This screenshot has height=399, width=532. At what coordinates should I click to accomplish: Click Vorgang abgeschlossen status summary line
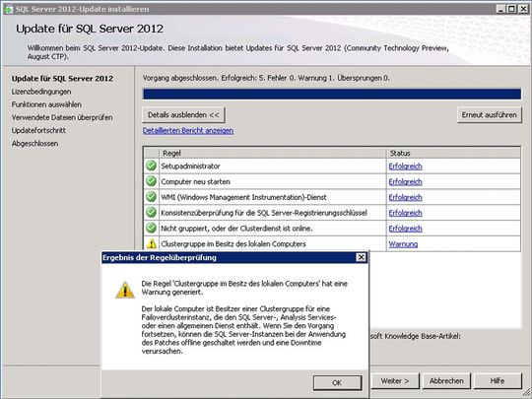coord(266,78)
